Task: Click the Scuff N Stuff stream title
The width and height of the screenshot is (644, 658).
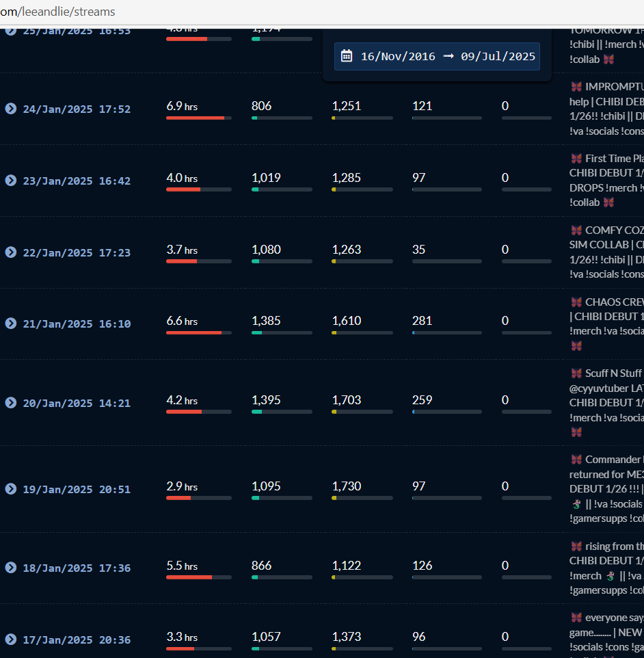Action: 606,402
